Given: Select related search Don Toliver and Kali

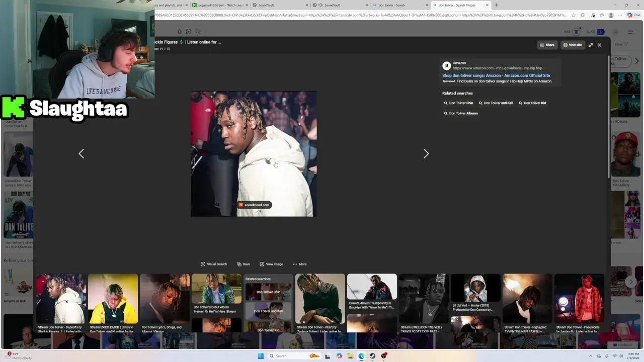Looking at the screenshot, I should [496, 103].
